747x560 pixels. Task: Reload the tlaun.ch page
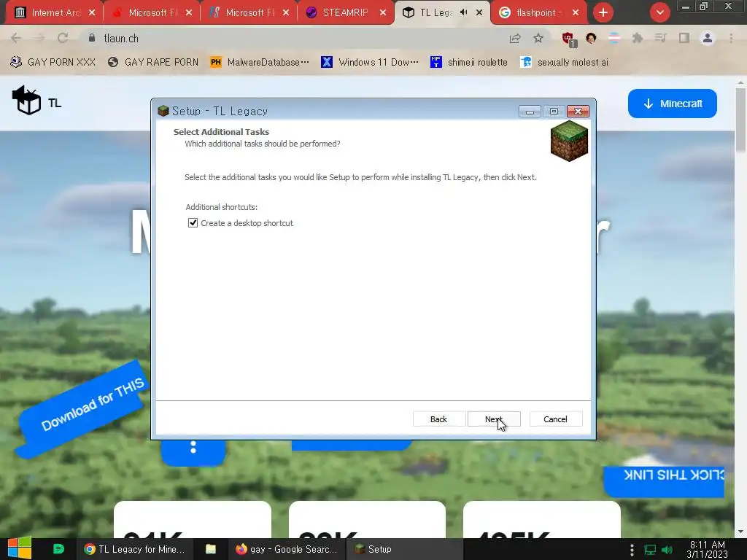click(x=63, y=38)
